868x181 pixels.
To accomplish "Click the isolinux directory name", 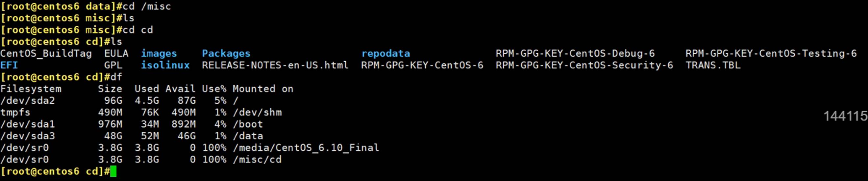I will (x=165, y=65).
